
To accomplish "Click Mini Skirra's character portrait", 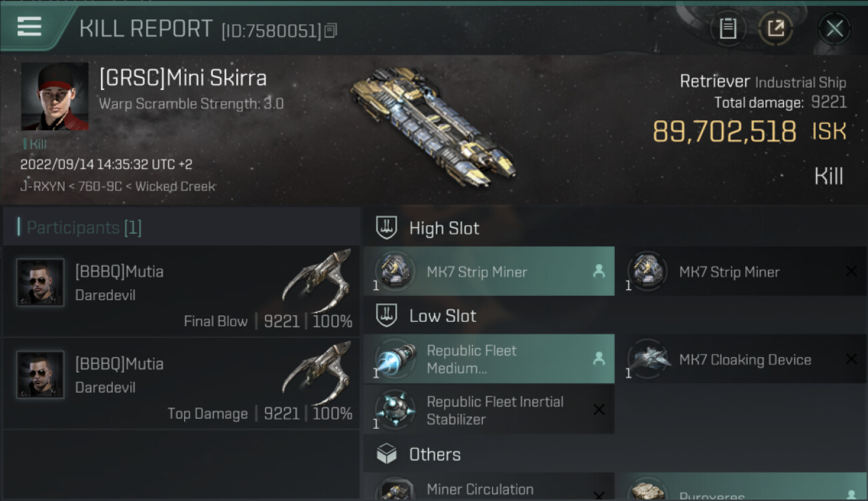I will click(x=55, y=96).
